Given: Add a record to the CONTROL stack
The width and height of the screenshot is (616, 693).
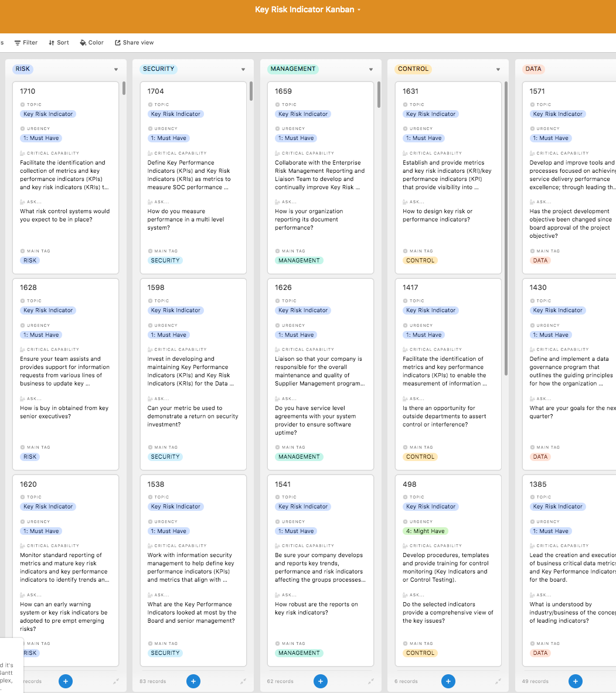Looking at the screenshot, I should click(448, 681).
